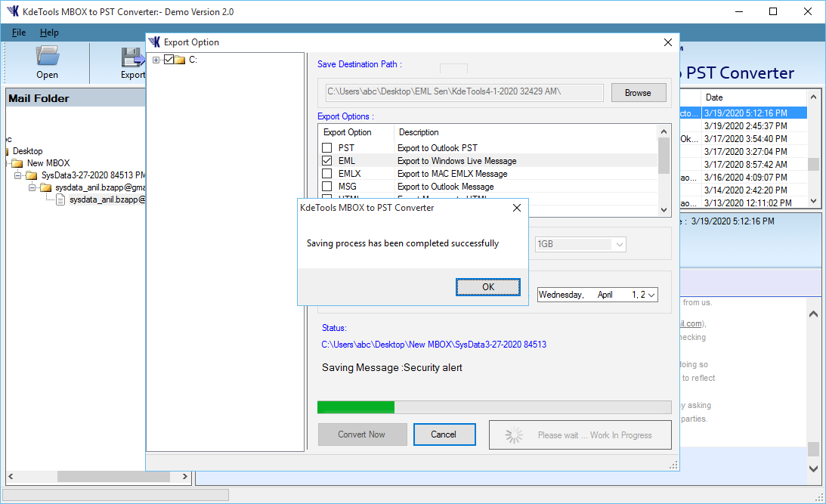Image resolution: width=826 pixels, height=504 pixels.
Task: Open the 1GB split size dropdown
Action: tap(620, 244)
